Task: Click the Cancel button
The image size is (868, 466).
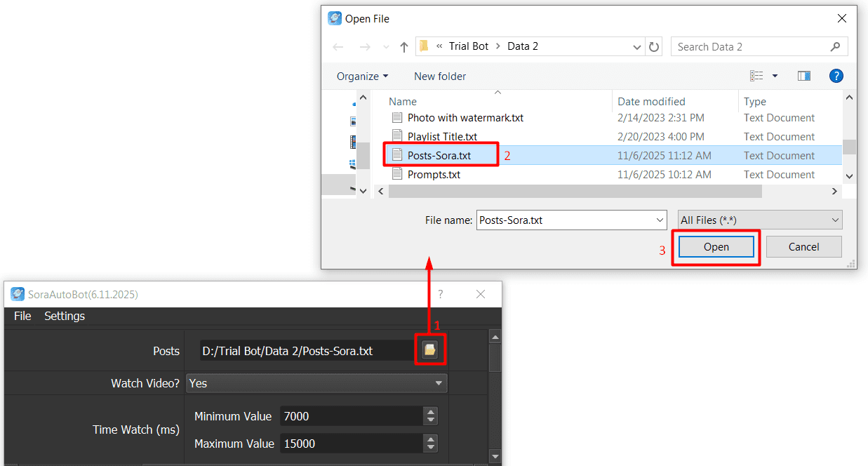Action: [x=803, y=247]
